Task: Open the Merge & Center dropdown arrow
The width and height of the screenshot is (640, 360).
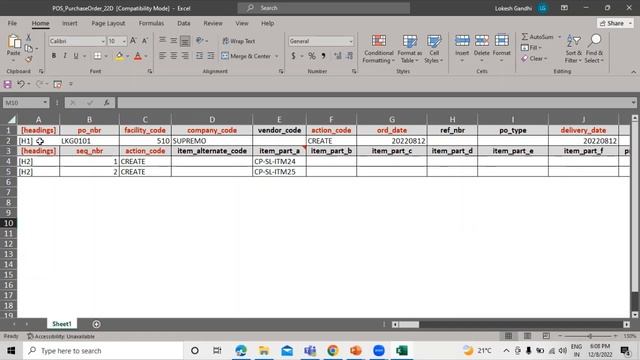Action: click(x=276, y=56)
